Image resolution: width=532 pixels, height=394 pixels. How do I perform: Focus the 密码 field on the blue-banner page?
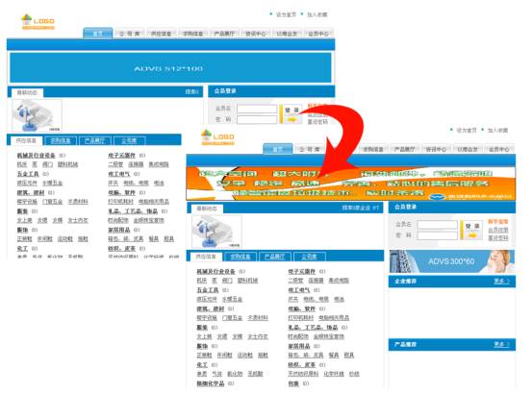[257, 119]
